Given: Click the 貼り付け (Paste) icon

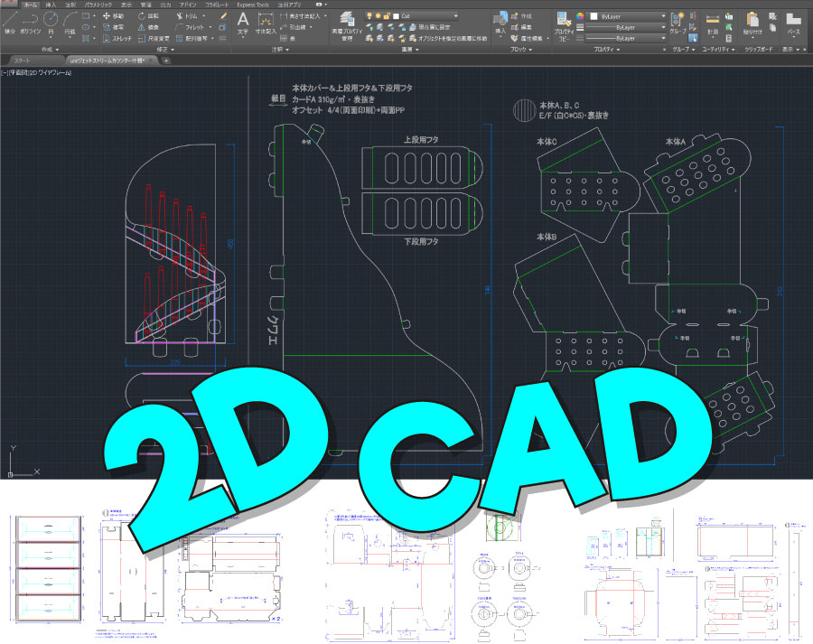Looking at the screenshot, I should (752, 21).
